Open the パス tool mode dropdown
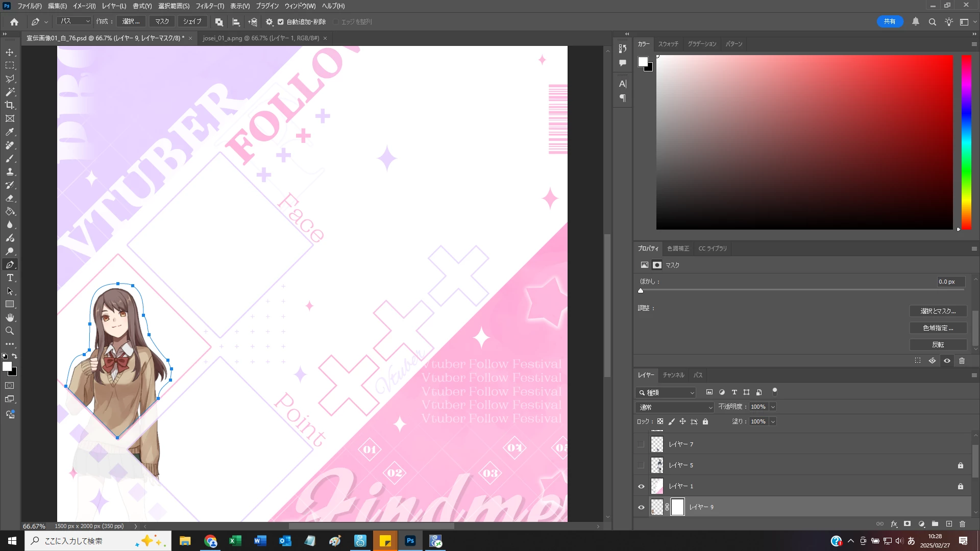The width and height of the screenshot is (980, 551). pos(75,21)
